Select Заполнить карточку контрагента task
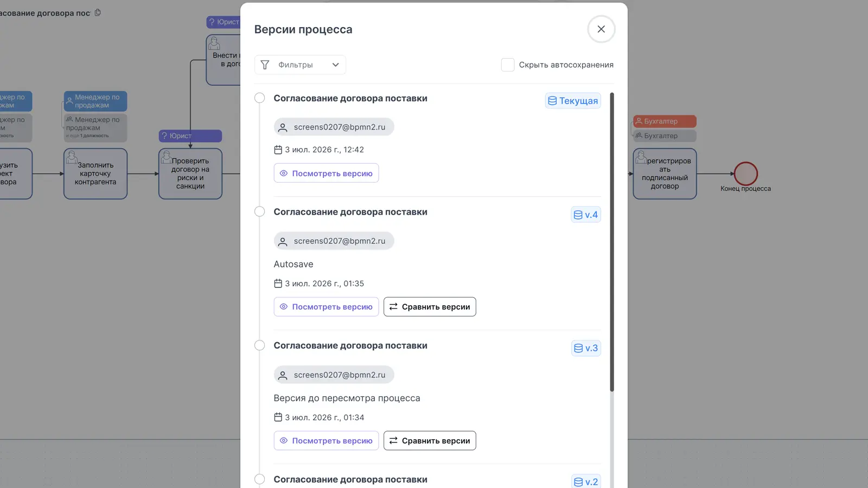The height and width of the screenshot is (488, 868). pyautogui.click(x=95, y=174)
